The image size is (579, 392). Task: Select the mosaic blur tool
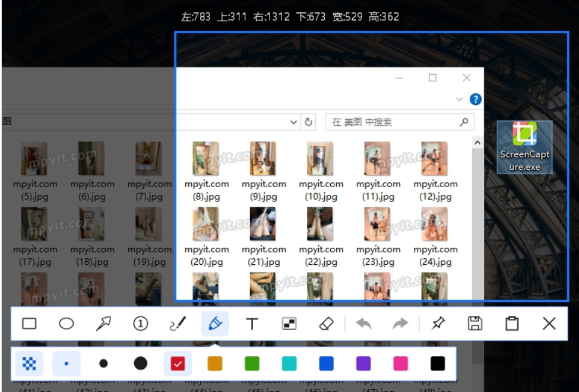click(x=289, y=324)
